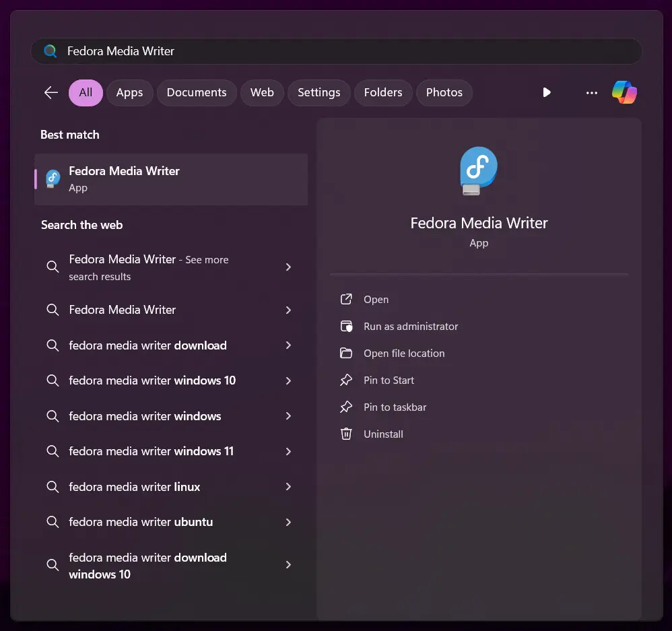Click the Pin to taskbar pin icon
672x631 pixels.
tap(346, 407)
